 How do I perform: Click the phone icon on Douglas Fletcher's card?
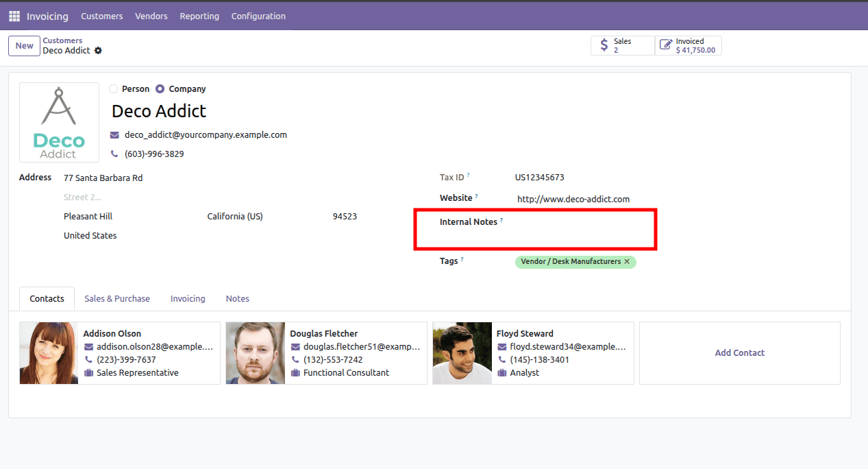(x=295, y=359)
